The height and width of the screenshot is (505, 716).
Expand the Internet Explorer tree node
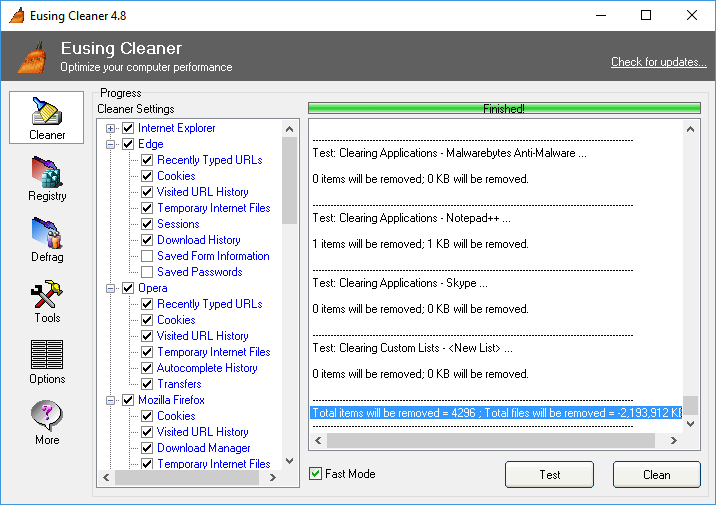(x=111, y=128)
